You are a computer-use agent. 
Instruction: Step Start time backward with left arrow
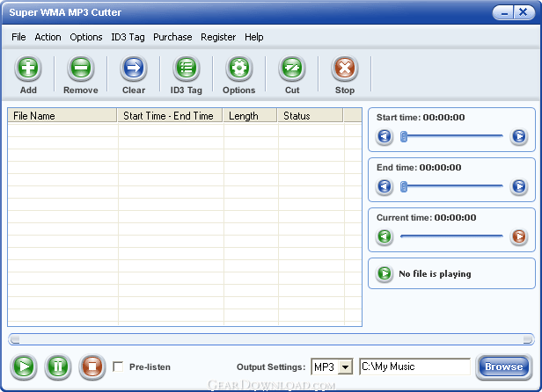pos(384,136)
